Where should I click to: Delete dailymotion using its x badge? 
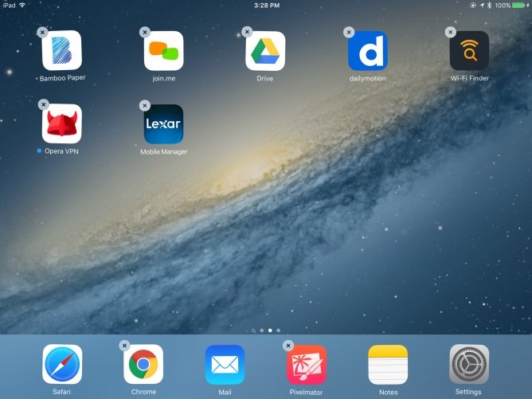[x=349, y=32]
